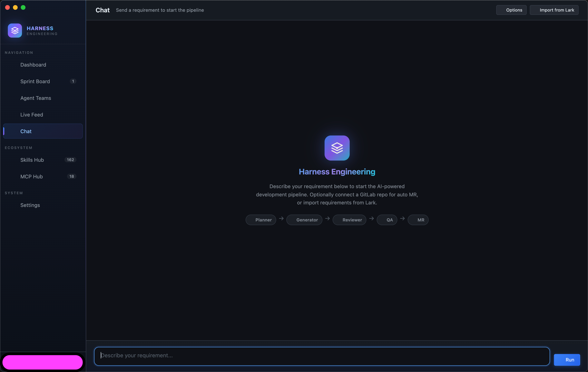Click Import from Lark button
The width and height of the screenshot is (588, 372).
(554, 10)
